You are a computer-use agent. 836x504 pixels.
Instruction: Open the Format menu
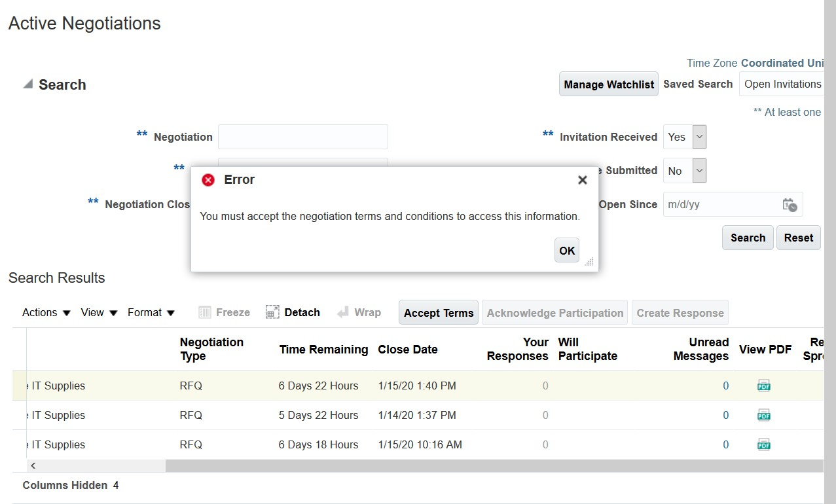click(151, 313)
